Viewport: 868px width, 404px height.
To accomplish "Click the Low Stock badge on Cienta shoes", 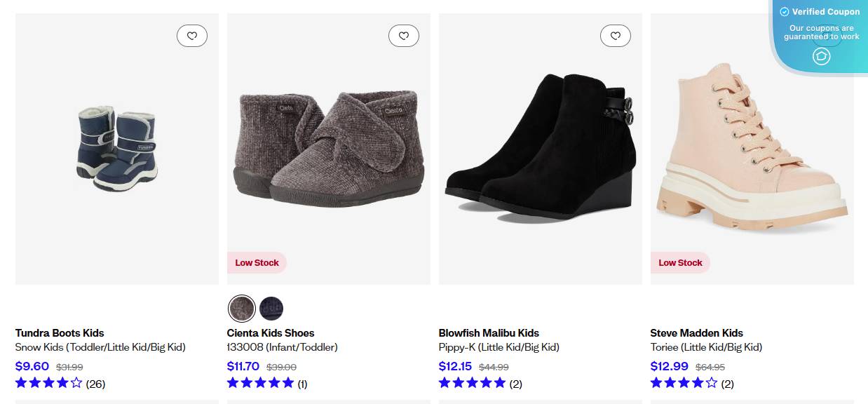I will (x=257, y=262).
